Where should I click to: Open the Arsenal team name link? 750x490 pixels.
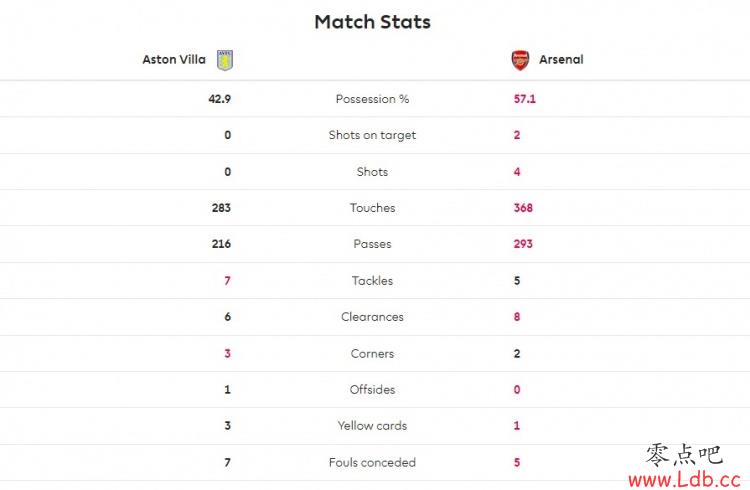coord(561,59)
